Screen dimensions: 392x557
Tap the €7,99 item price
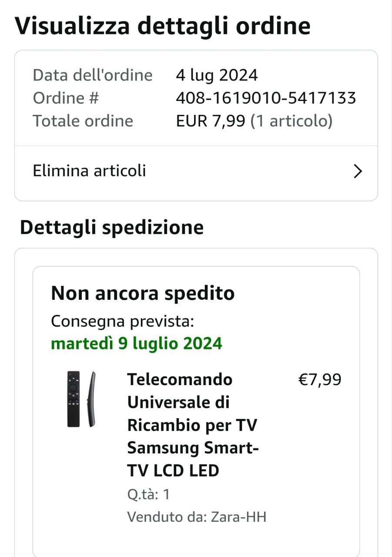[320, 380]
